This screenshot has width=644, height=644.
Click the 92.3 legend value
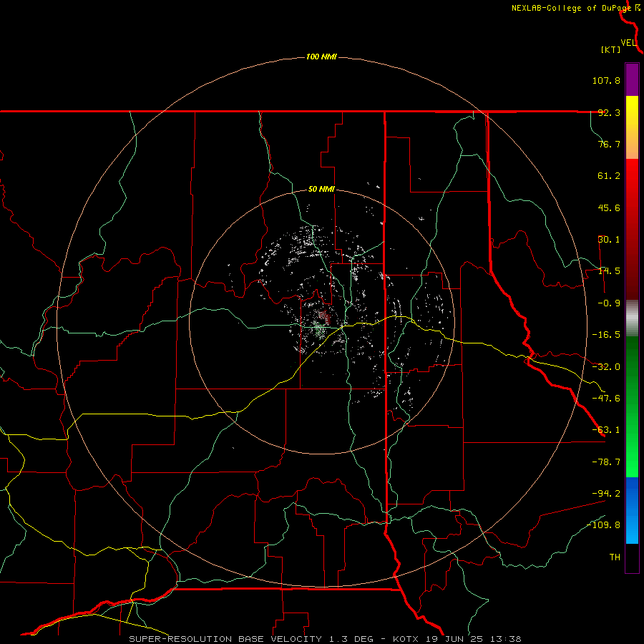[x=609, y=112]
